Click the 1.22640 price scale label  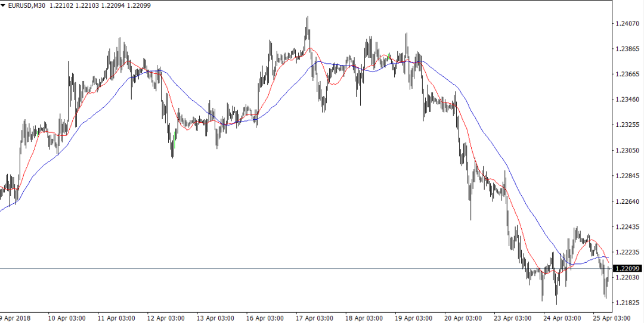[x=627, y=201]
